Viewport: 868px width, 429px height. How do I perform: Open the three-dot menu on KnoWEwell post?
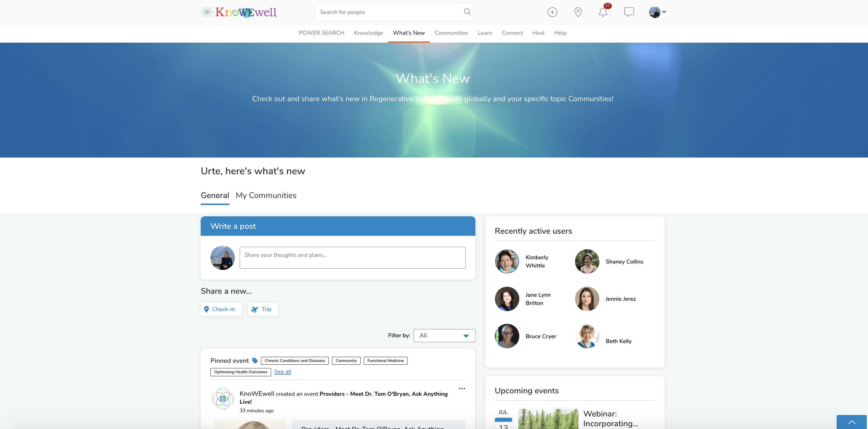point(462,388)
